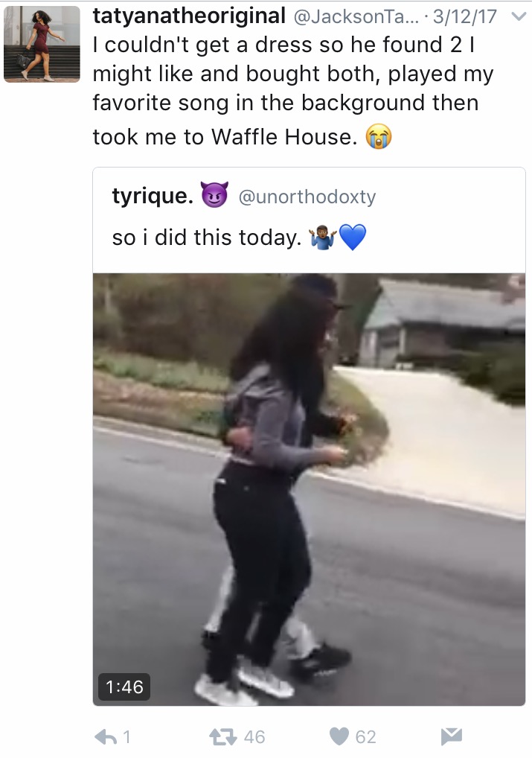The image size is (532, 758).
Task: Open direct message envelope icon
Action: (x=452, y=736)
